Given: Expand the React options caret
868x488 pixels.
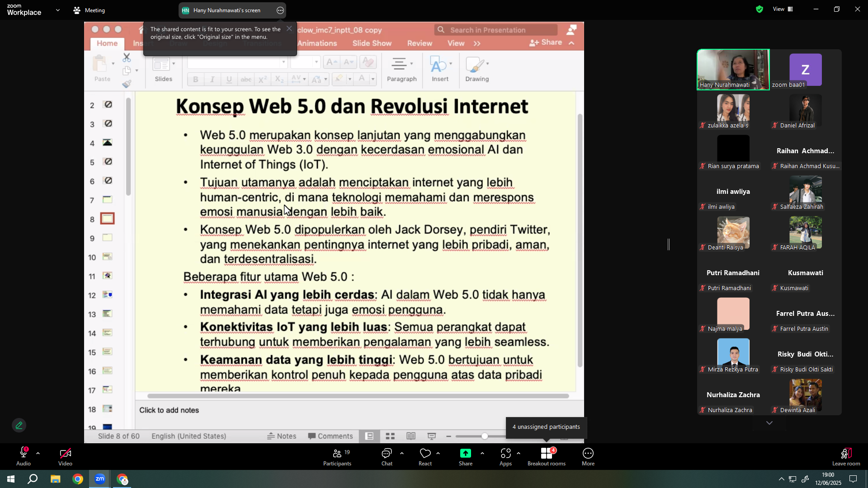Looking at the screenshot, I should 438,453.
